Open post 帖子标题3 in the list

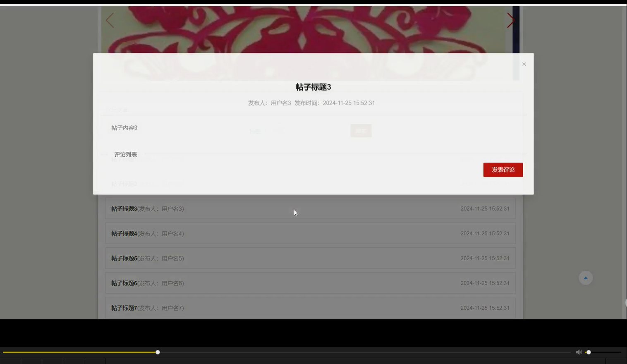[x=310, y=208]
